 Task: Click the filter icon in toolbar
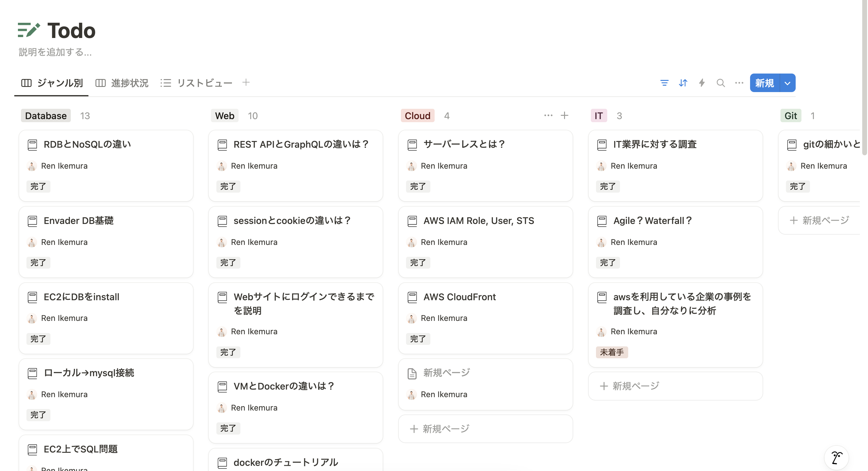coord(664,83)
